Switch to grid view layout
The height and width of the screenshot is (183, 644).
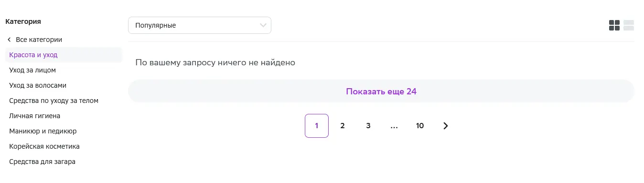614,25
